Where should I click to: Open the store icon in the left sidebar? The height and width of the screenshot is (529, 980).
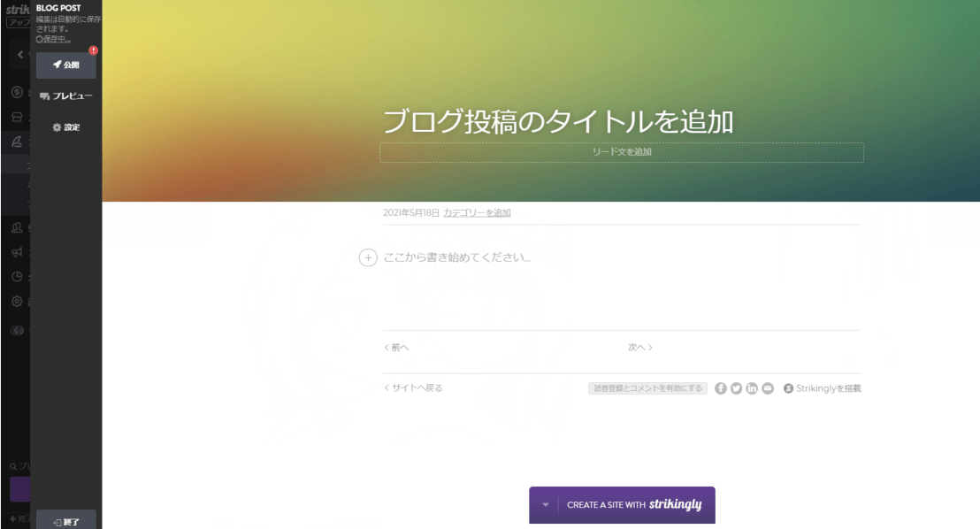(x=16, y=117)
